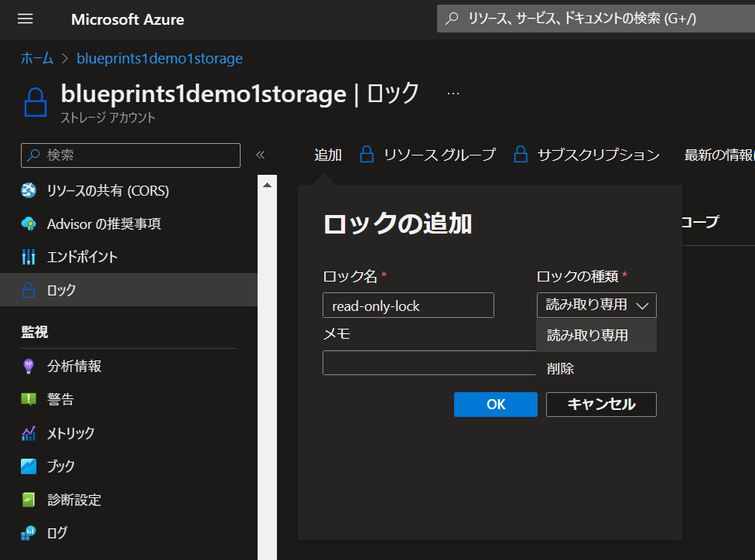Go to ホーム breadcrumb link

pyautogui.click(x=37, y=59)
